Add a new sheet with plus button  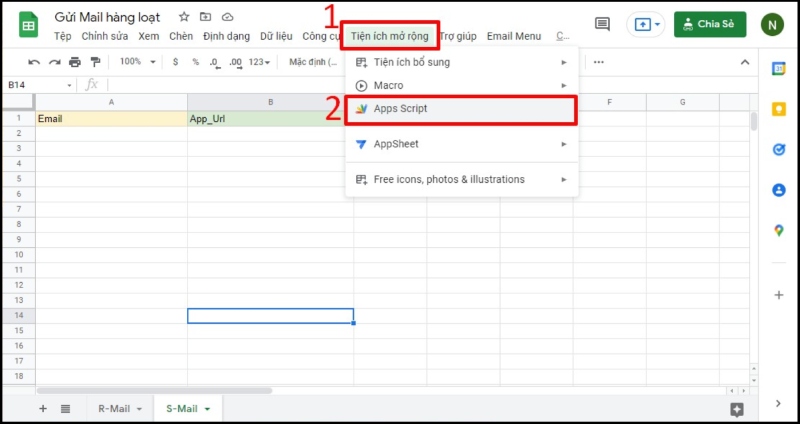pos(43,408)
